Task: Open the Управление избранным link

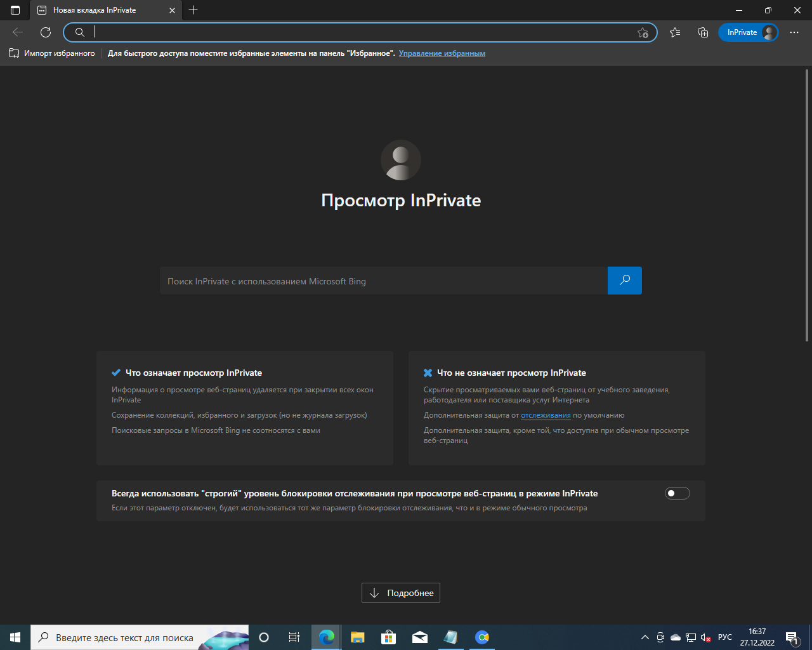Action: click(x=442, y=53)
